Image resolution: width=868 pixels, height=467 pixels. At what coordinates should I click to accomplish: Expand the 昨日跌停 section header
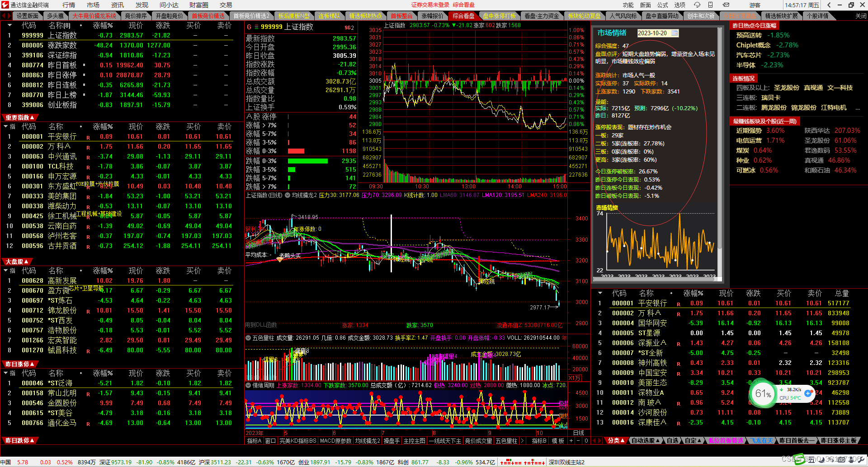point(20,440)
